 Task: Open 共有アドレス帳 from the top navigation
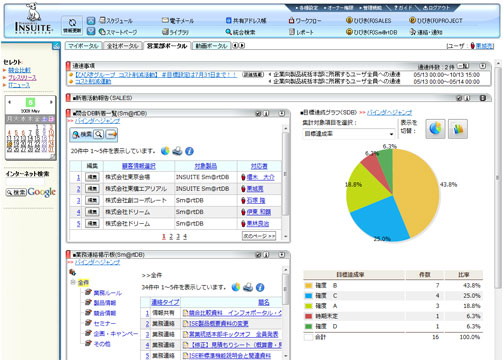coord(246,21)
